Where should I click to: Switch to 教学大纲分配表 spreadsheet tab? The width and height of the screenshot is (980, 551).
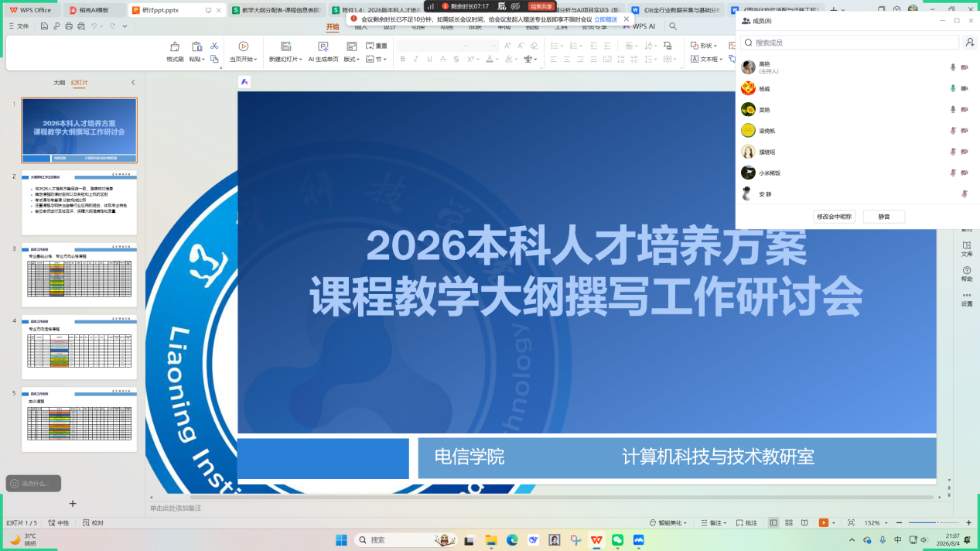click(275, 10)
